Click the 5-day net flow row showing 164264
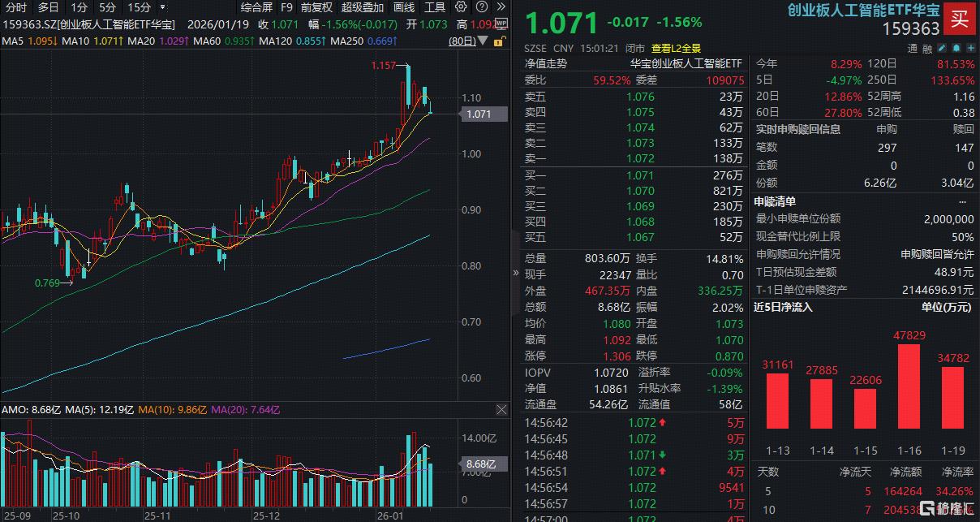980x522 pixels. tap(865, 491)
